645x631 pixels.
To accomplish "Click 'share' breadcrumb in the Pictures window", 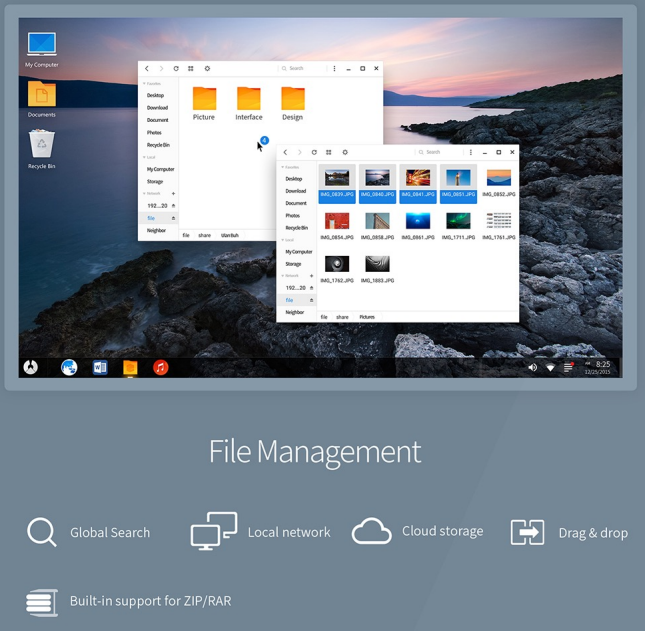I will tap(342, 317).
